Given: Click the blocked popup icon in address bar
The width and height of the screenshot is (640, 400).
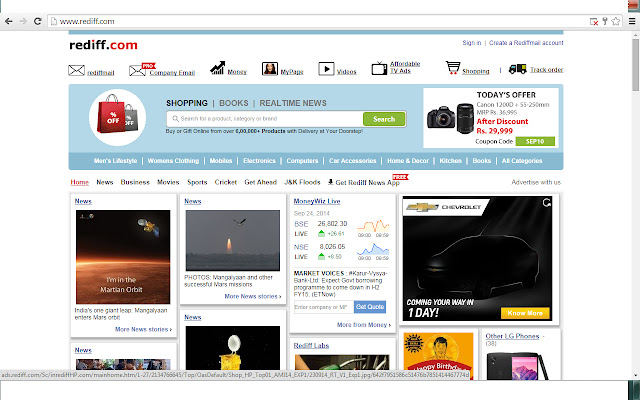Looking at the screenshot, I should (x=594, y=22).
